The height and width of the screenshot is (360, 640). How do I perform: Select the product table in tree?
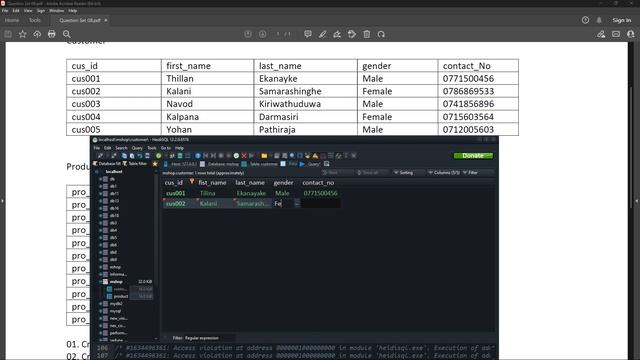point(121,296)
